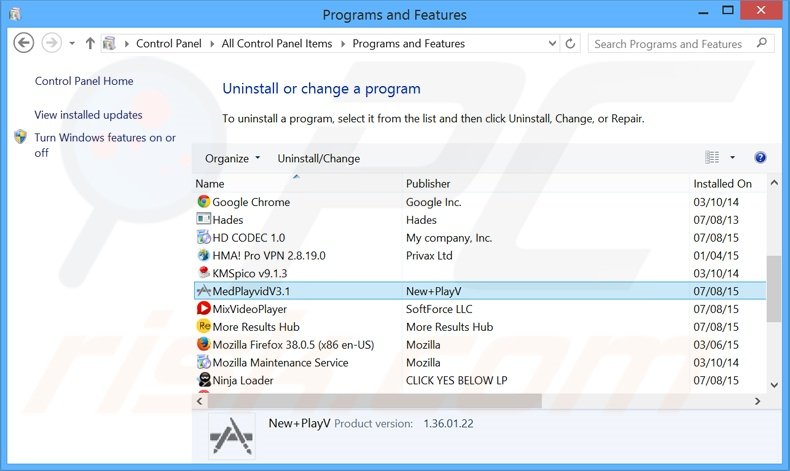Click the New+PlayV details pane thumbnail
The height and width of the screenshot is (471, 790).
coord(231,436)
